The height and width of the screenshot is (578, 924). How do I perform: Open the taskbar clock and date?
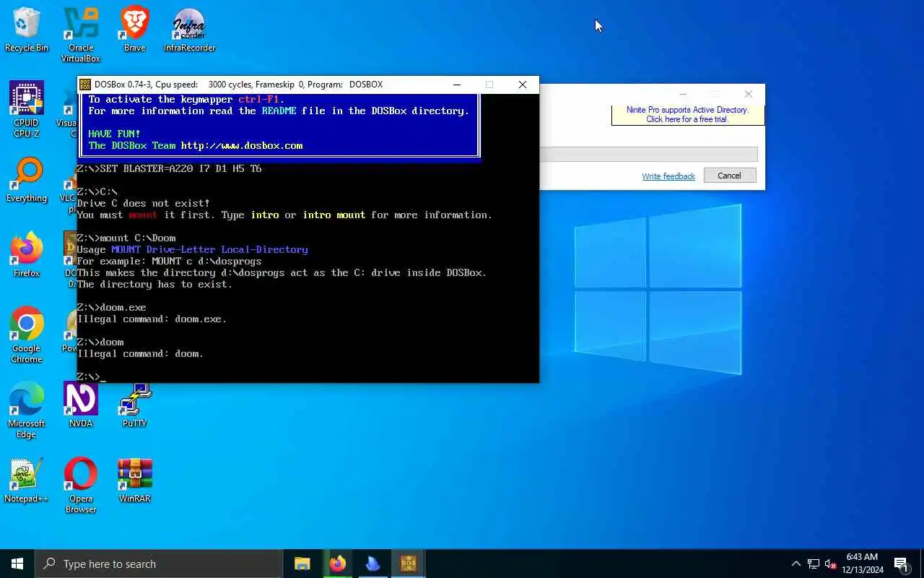tap(863, 564)
